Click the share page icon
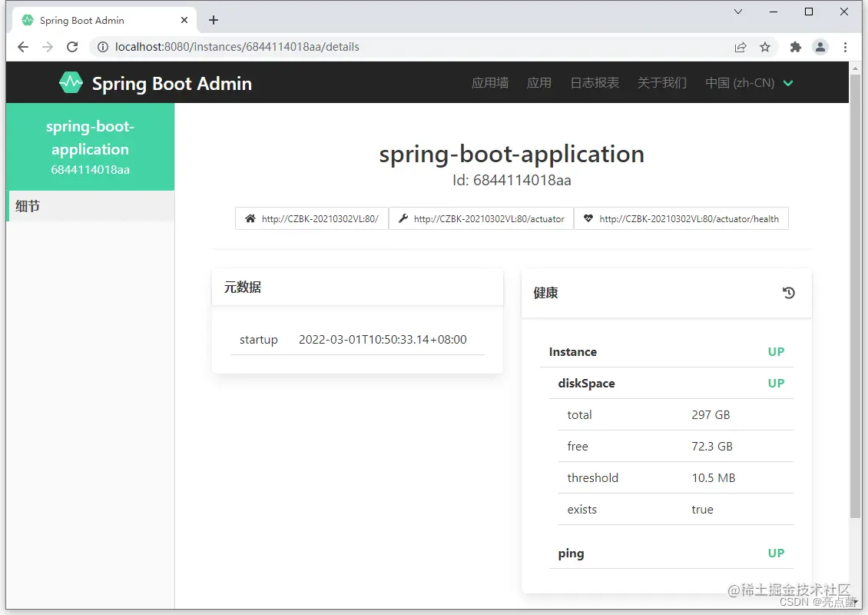 pos(740,47)
